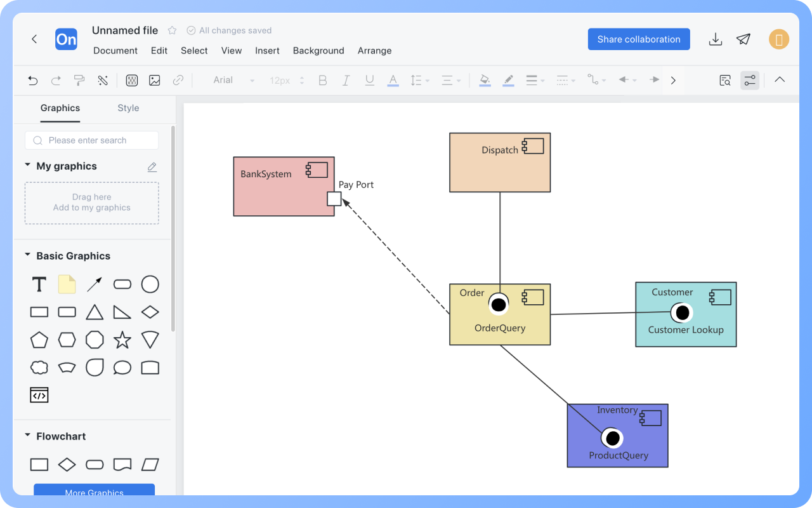The image size is (812, 508).
Task: Open the start arrow style dropdown
Action: (x=627, y=80)
